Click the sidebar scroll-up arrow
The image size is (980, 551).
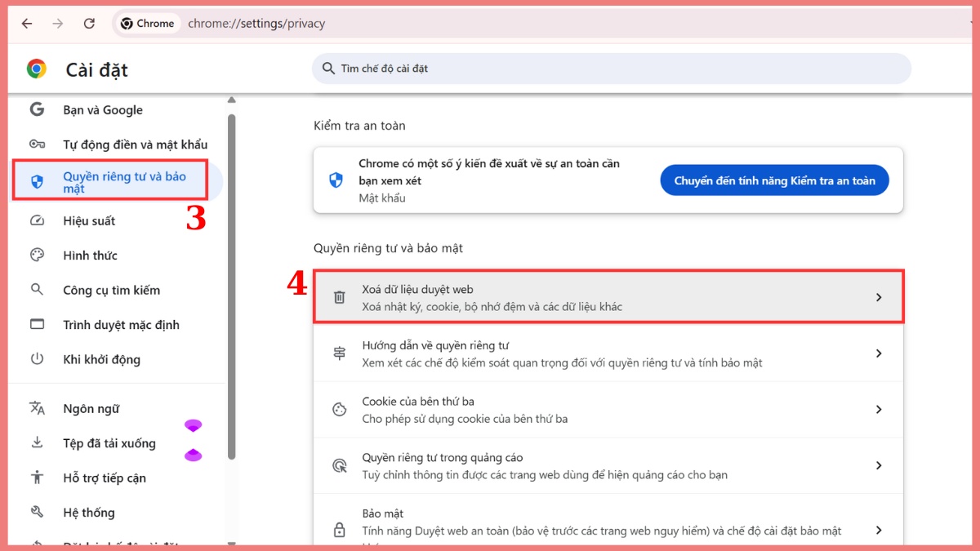point(231,100)
